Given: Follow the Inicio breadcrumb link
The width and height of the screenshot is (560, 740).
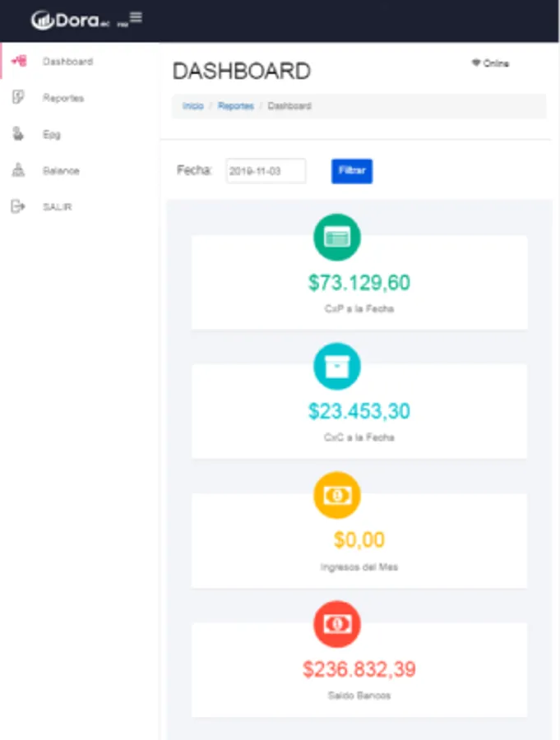Looking at the screenshot, I should pos(192,106).
